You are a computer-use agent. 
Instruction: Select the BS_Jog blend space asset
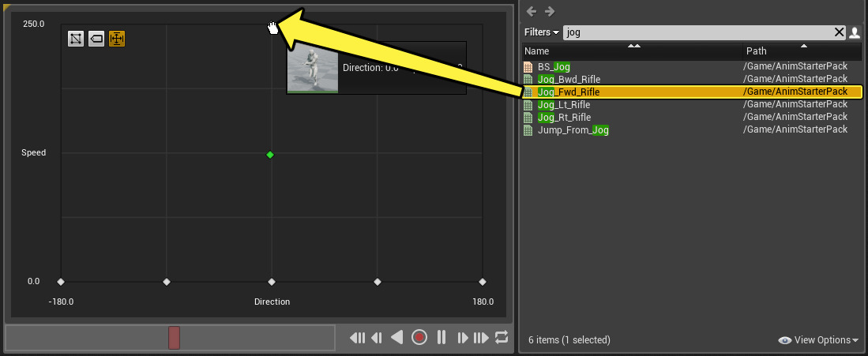(554, 67)
